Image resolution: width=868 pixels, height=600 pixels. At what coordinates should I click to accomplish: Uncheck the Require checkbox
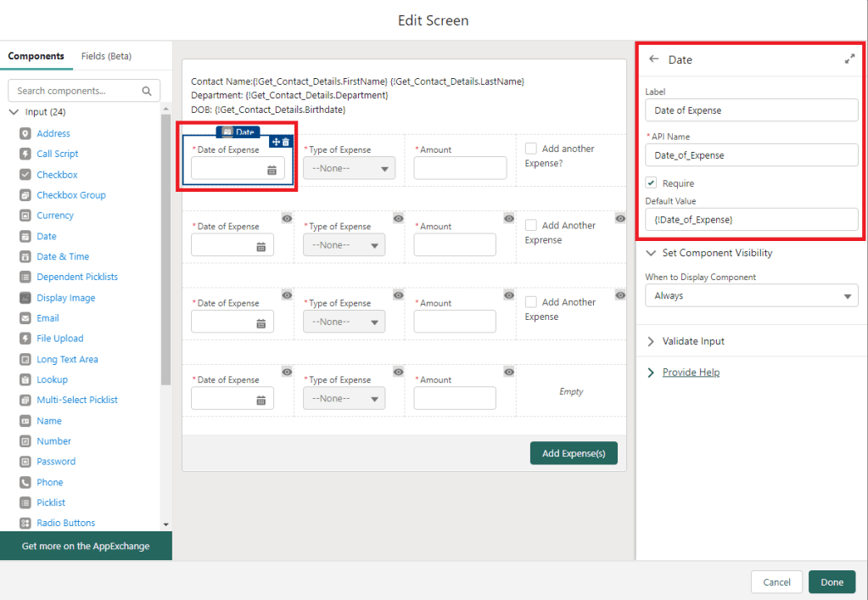[651, 182]
